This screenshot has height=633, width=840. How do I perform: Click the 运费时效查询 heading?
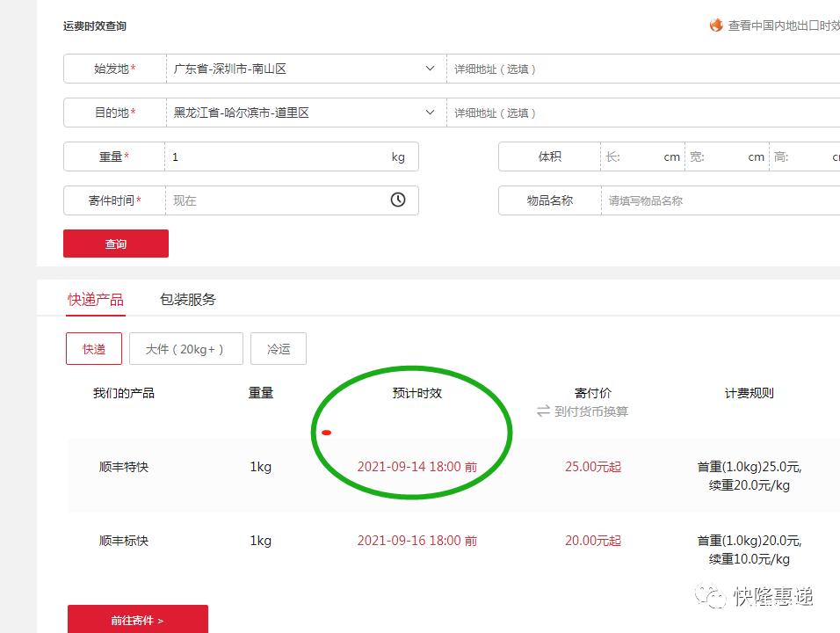(95, 25)
